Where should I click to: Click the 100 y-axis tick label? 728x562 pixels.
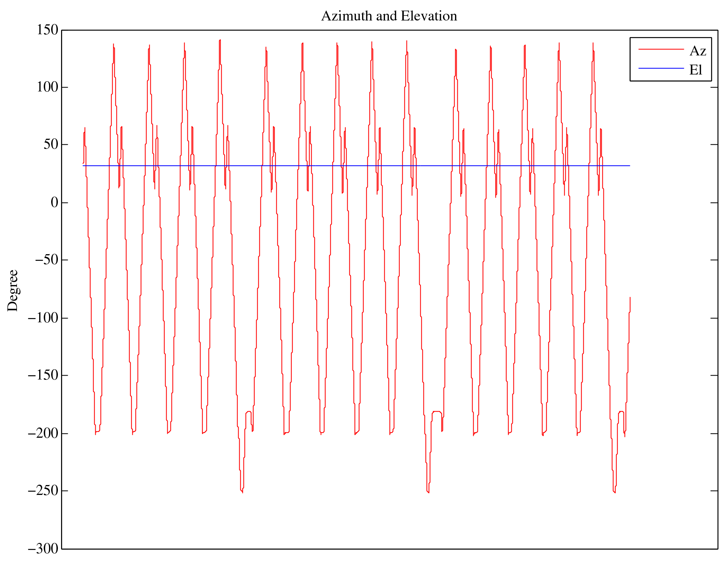(x=47, y=87)
